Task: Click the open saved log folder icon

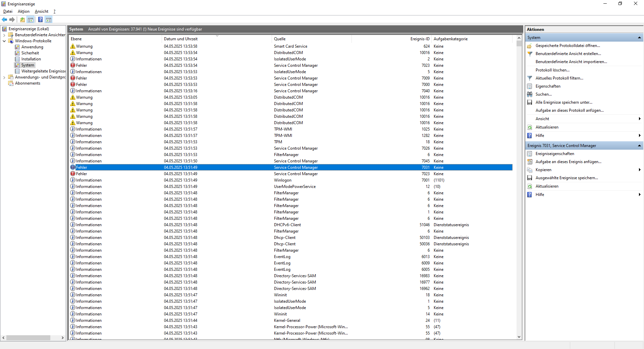Action: coord(530,46)
